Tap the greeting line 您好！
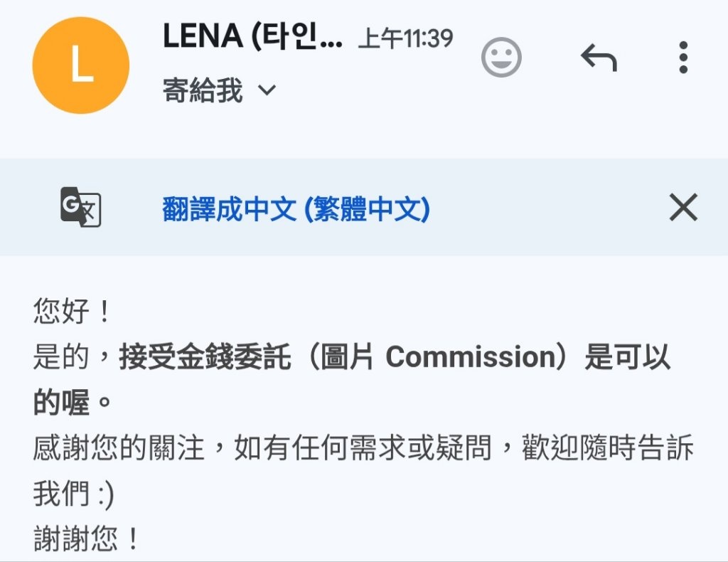 (x=72, y=311)
